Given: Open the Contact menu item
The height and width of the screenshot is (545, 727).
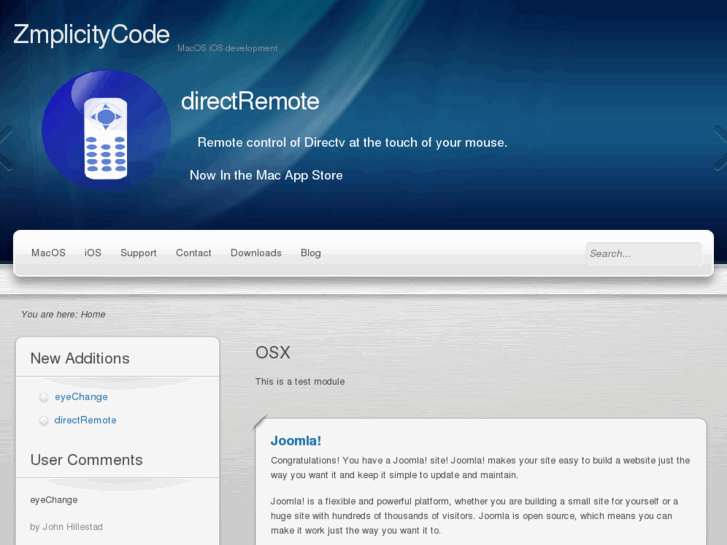Looking at the screenshot, I should (193, 253).
